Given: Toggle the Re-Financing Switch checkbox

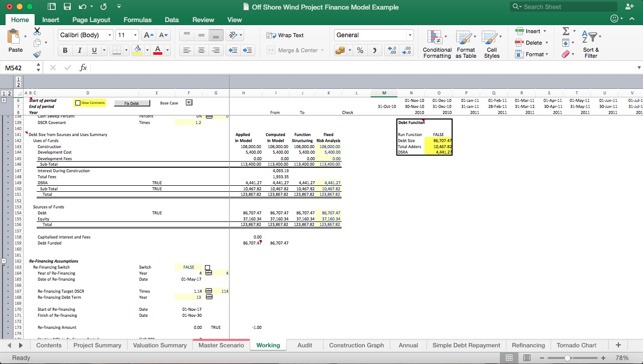Looking at the screenshot, I should point(207,268).
